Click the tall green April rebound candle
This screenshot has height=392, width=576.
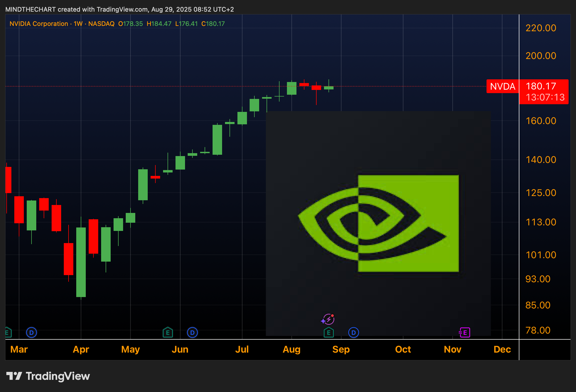pos(81,262)
